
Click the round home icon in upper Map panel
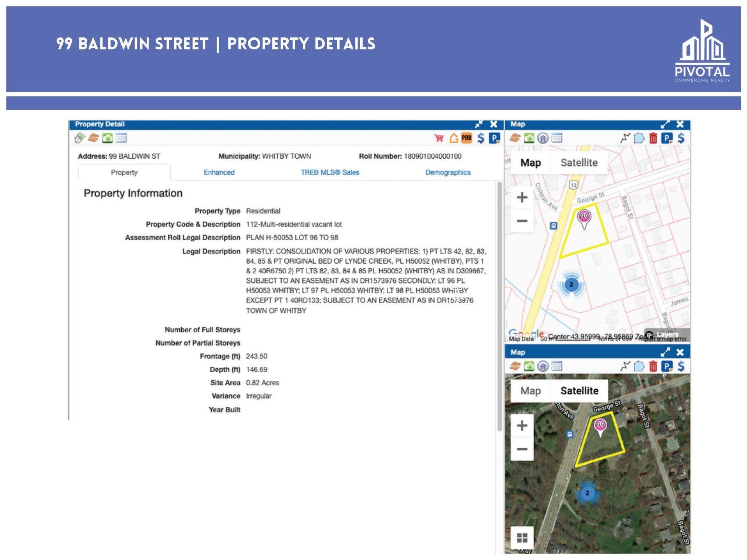pos(543,138)
